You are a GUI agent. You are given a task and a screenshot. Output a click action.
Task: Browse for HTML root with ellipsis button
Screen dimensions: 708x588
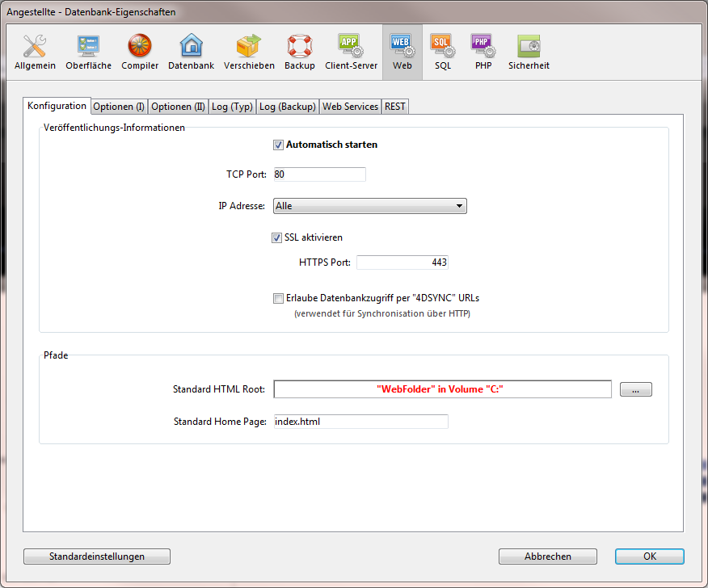point(636,389)
